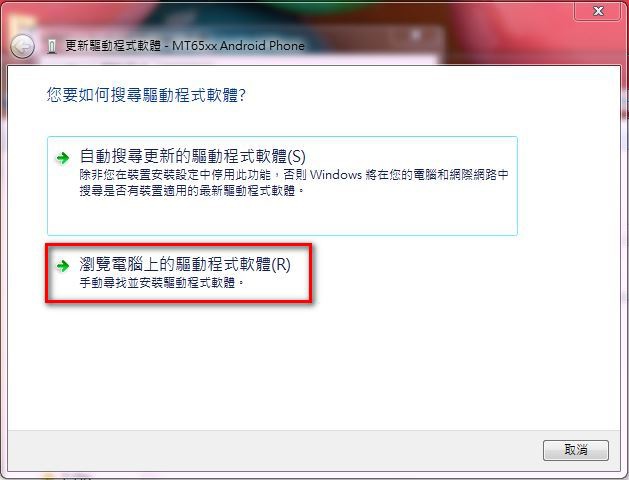Screen dimensions: 629x480
Task: Close the update driver wizard with X
Action: [598, 11]
